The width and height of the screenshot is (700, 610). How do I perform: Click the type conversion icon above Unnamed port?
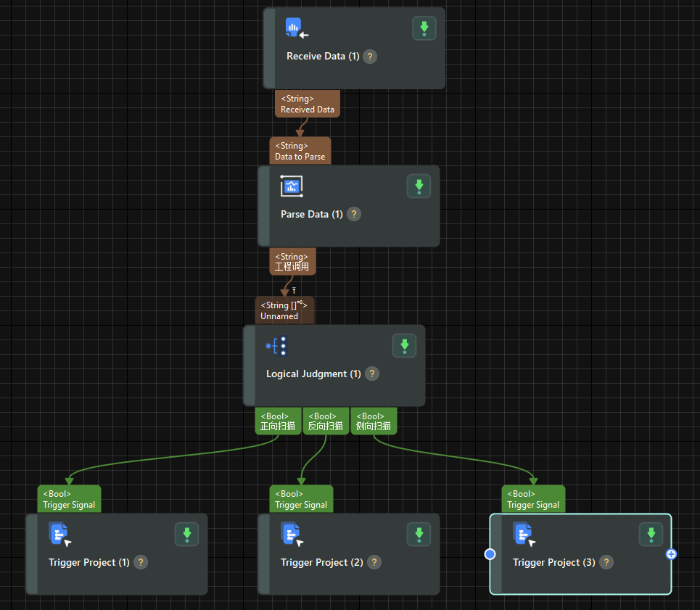point(294,290)
